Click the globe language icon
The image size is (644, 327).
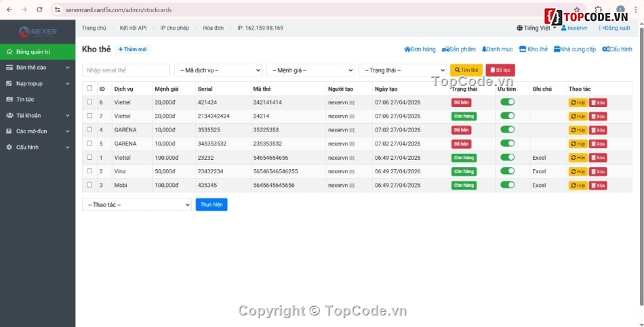tap(519, 28)
